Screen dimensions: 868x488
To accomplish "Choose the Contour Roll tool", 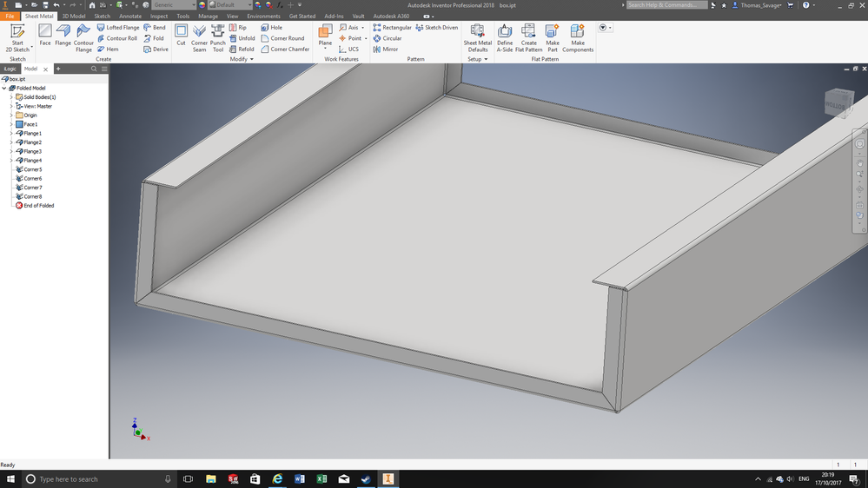I will point(116,38).
